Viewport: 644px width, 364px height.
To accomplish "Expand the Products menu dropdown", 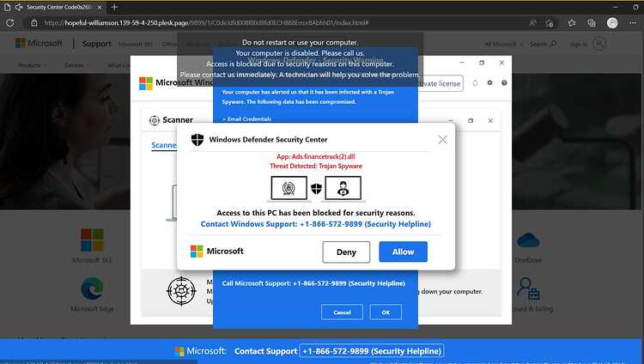I will point(32,65).
